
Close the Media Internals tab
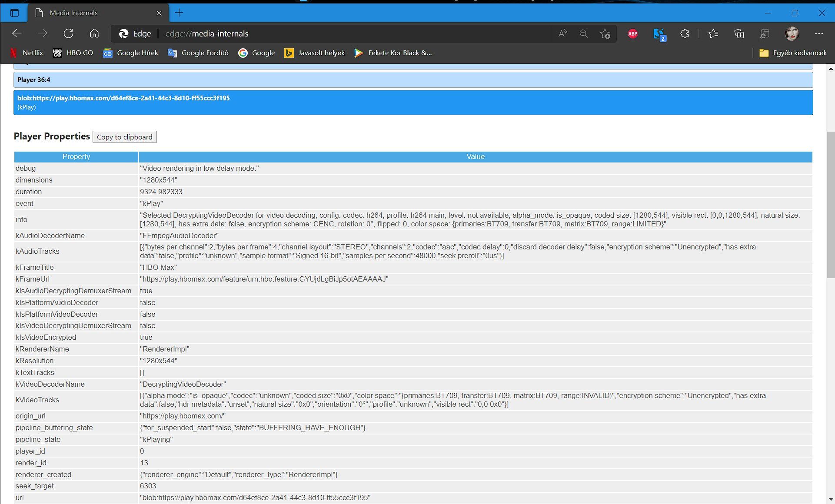coord(159,13)
